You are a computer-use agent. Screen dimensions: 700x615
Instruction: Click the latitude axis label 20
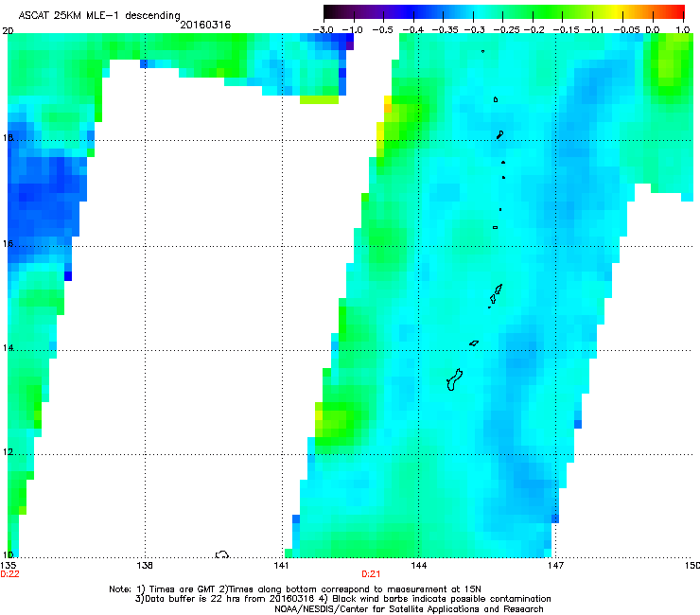point(8,31)
